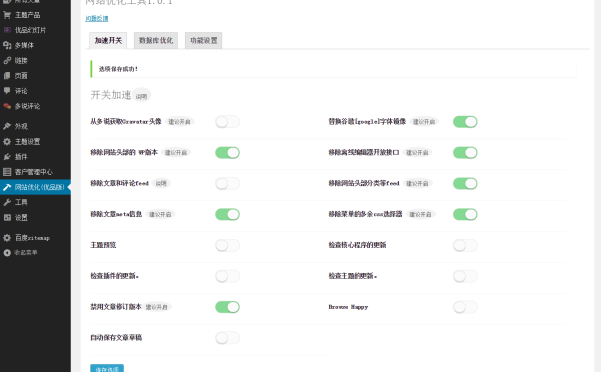Click the 开关加速 section heading
Viewport: 601px width, 372px height.
111,95
